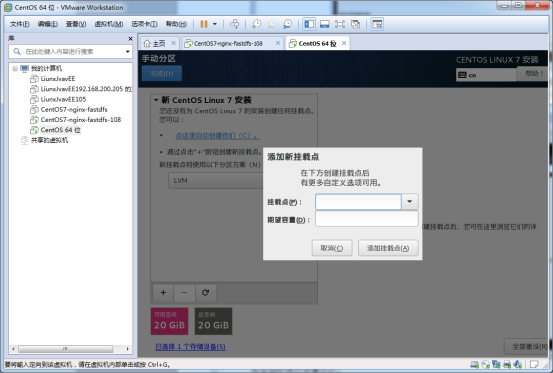Click the message log status icon
Screen dimensions: 553x373
534,364
